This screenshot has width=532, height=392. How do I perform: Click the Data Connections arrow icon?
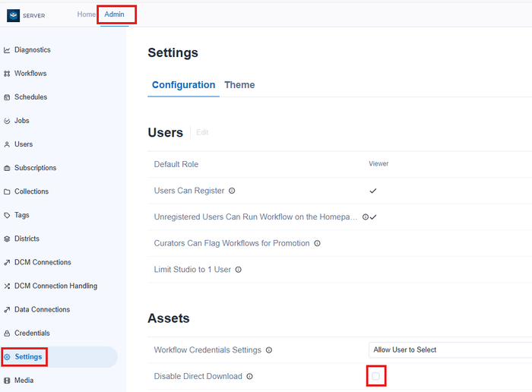[7, 310]
